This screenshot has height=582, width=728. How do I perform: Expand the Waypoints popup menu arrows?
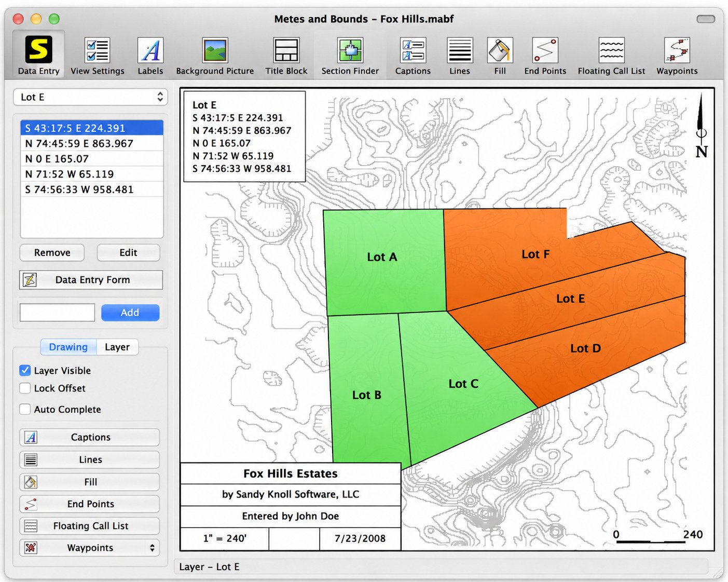[152, 548]
